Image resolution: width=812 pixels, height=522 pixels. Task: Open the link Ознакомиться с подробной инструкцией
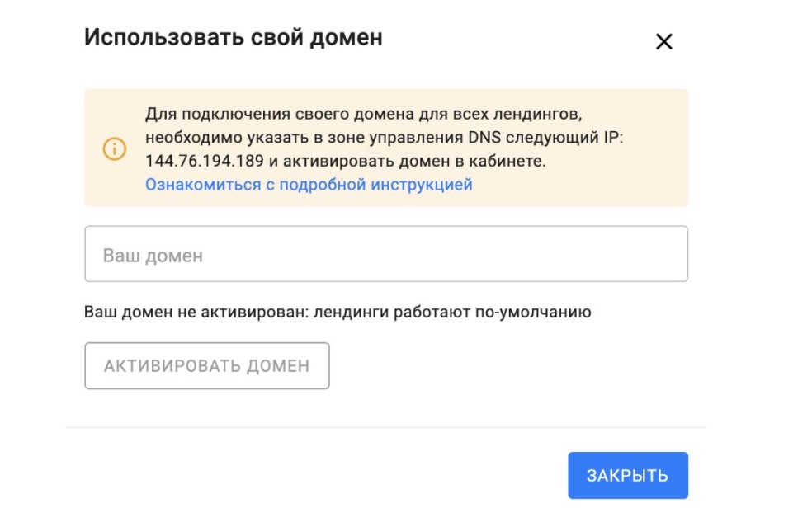pos(309,185)
